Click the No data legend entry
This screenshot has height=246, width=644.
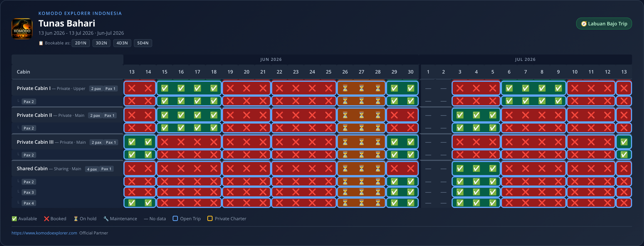pos(155,219)
